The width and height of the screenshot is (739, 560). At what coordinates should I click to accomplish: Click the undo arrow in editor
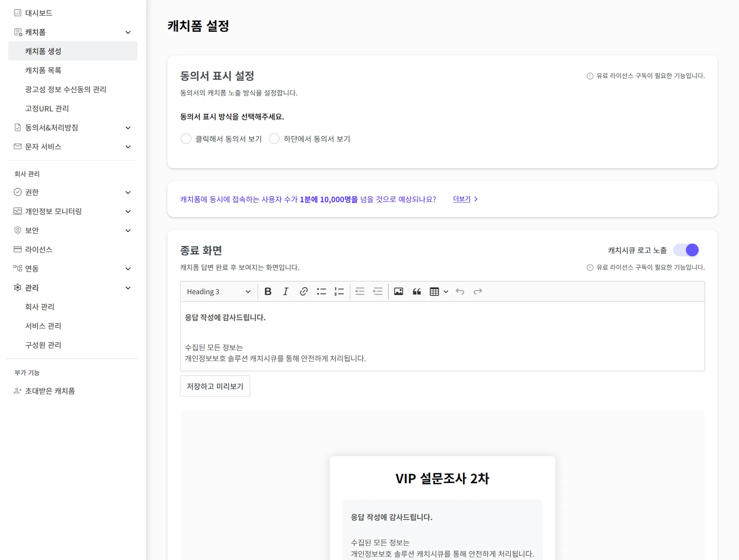[460, 291]
